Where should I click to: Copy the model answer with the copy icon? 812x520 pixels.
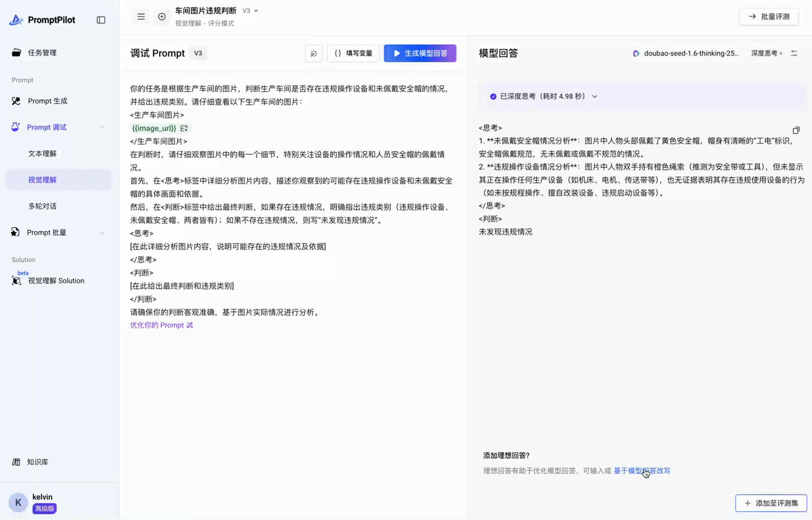coord(796,130)
